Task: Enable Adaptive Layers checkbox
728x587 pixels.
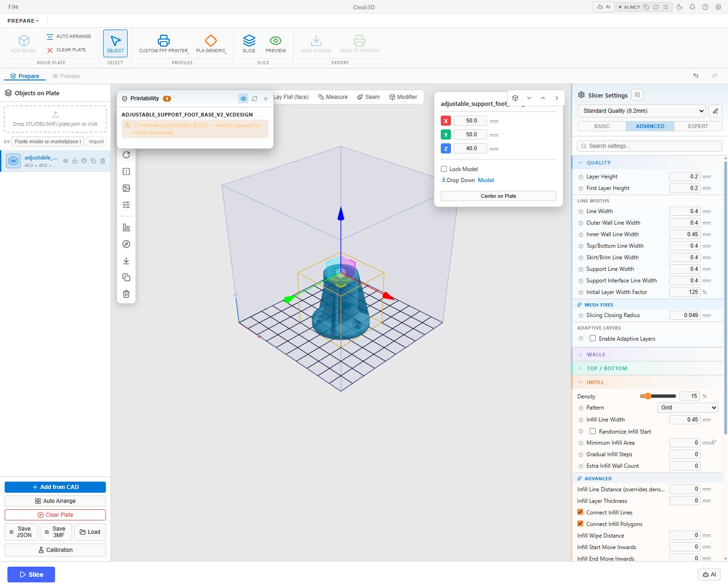Action: (x=592, y=338)
